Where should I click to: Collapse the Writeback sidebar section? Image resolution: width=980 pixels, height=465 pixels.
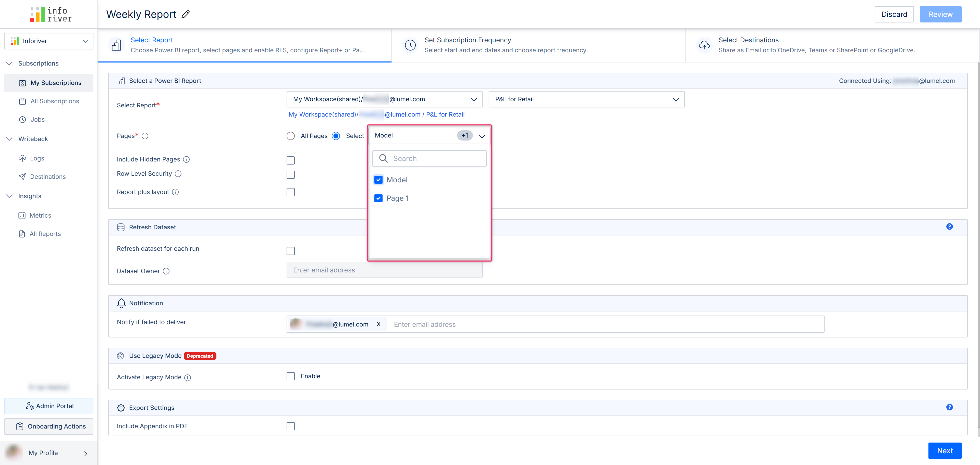9,139
